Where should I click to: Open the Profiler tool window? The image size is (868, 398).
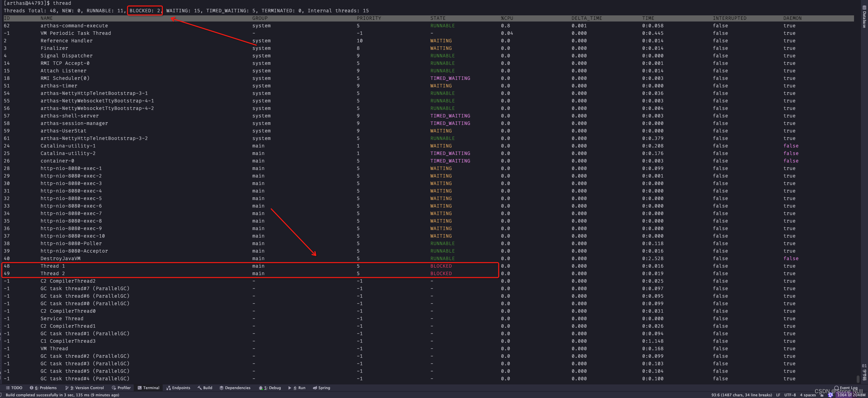[121, 388]
